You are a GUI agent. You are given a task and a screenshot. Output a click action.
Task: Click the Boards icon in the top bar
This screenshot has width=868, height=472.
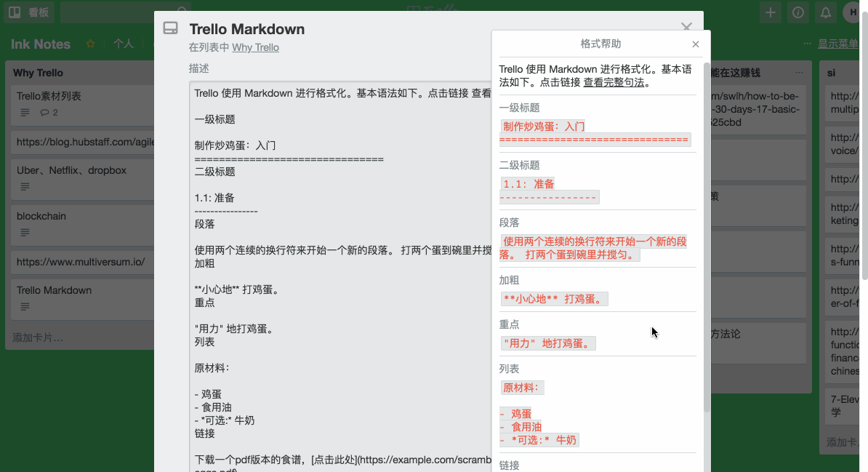point(15,12)
